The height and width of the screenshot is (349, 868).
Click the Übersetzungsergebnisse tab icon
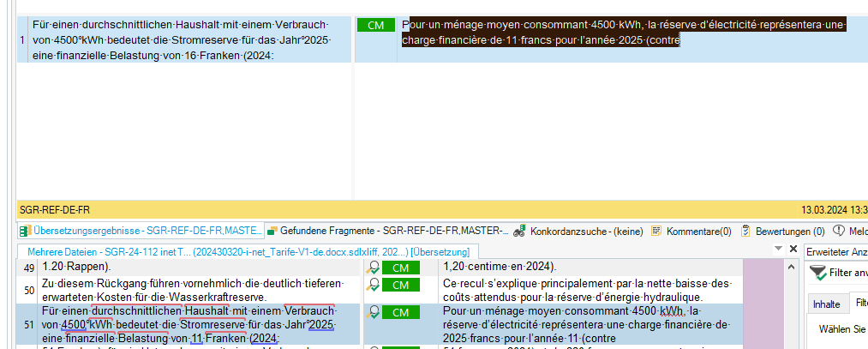click(x=24, y=231)
